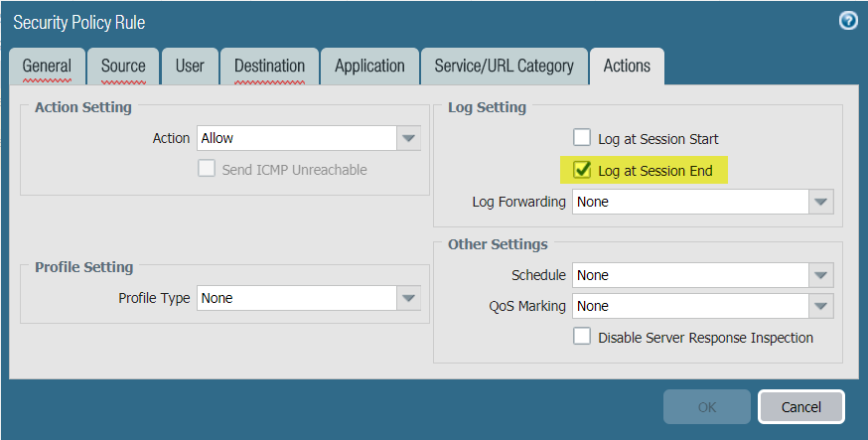The height and width of the screenshot is (440, 868).
Task: Expand the Schedule dropdown arrow
Action: (x=819, y=275)
